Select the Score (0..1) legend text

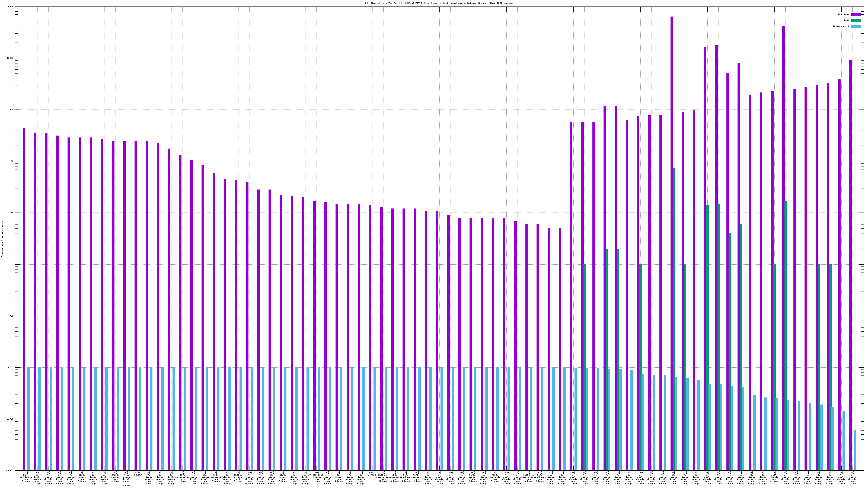tap(841, 26)
